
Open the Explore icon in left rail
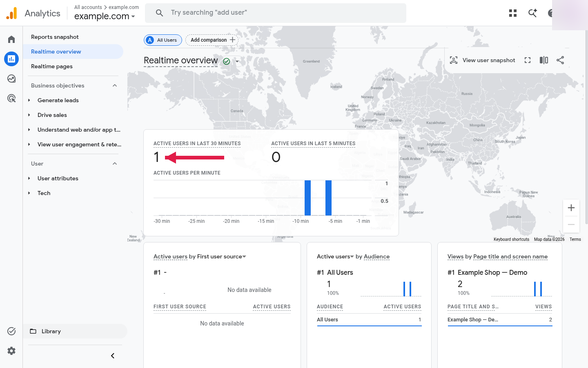[11, 79]
